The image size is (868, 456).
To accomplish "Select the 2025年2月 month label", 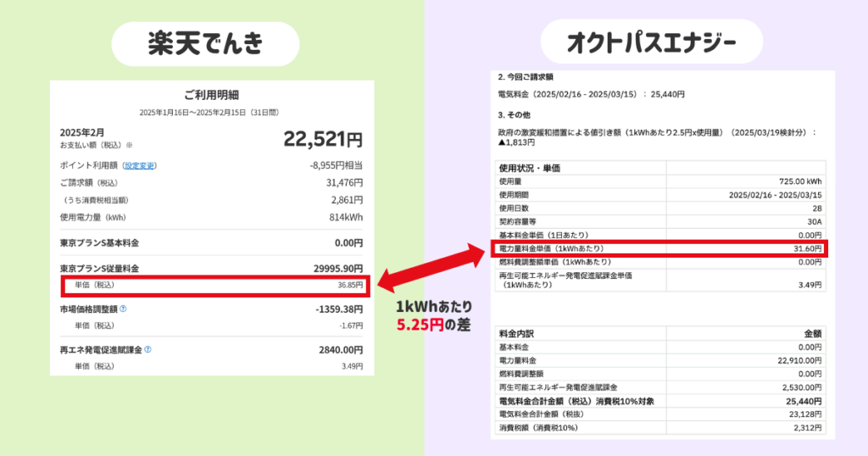I will (x=82, y=133).
